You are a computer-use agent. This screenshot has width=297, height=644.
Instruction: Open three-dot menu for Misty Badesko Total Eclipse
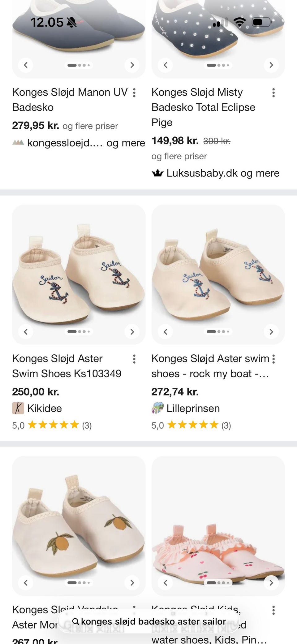click(x=273, y=93)
